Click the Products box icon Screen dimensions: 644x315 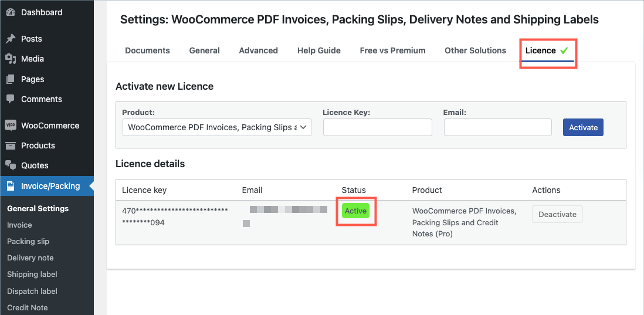click(x=11, y=145)
